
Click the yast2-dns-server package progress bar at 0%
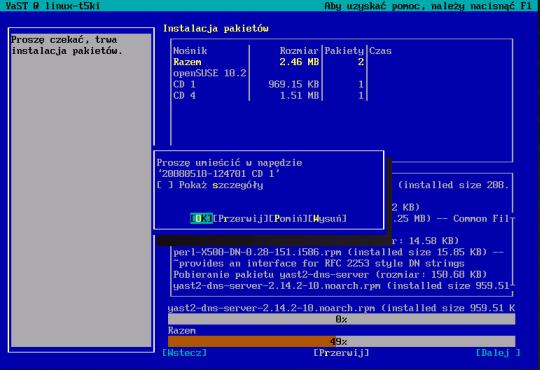click(342, 319)
